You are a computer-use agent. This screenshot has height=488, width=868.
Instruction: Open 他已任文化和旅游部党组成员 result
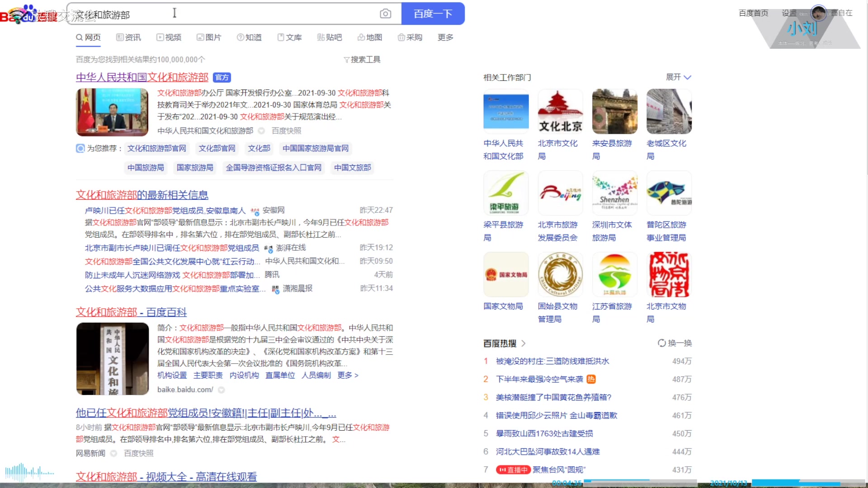(206, 413)
